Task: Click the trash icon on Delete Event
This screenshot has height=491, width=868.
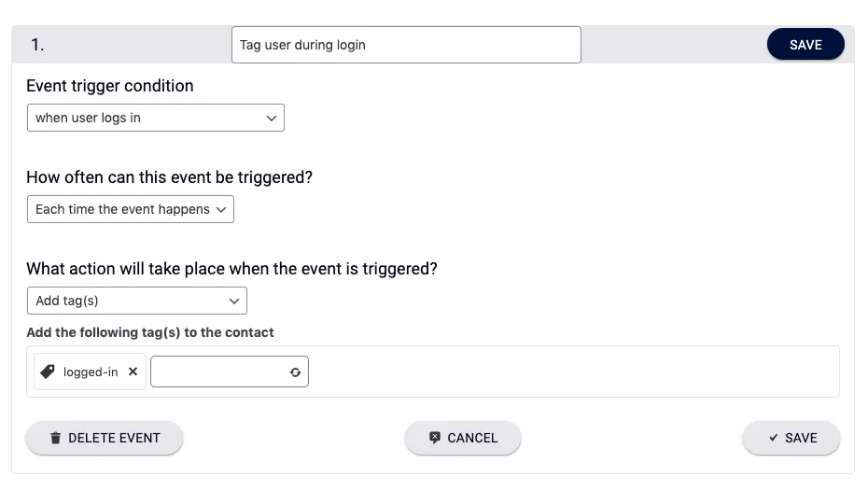Action: tap(55, 438)
